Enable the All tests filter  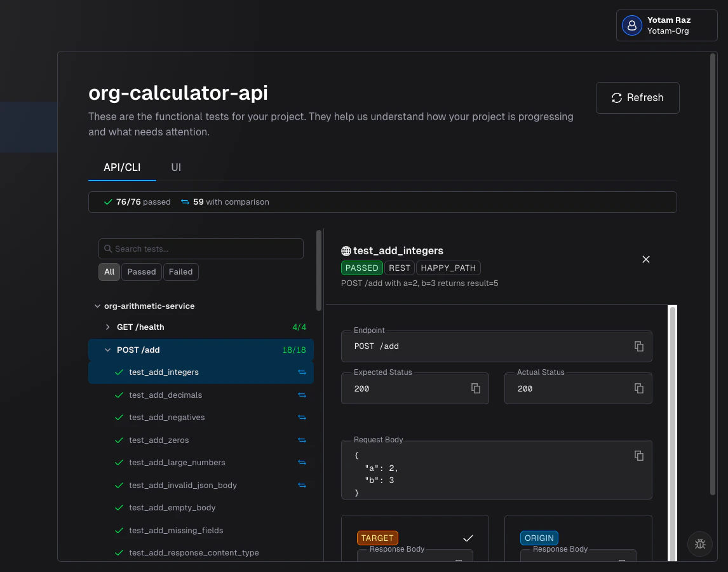(109, 272)
